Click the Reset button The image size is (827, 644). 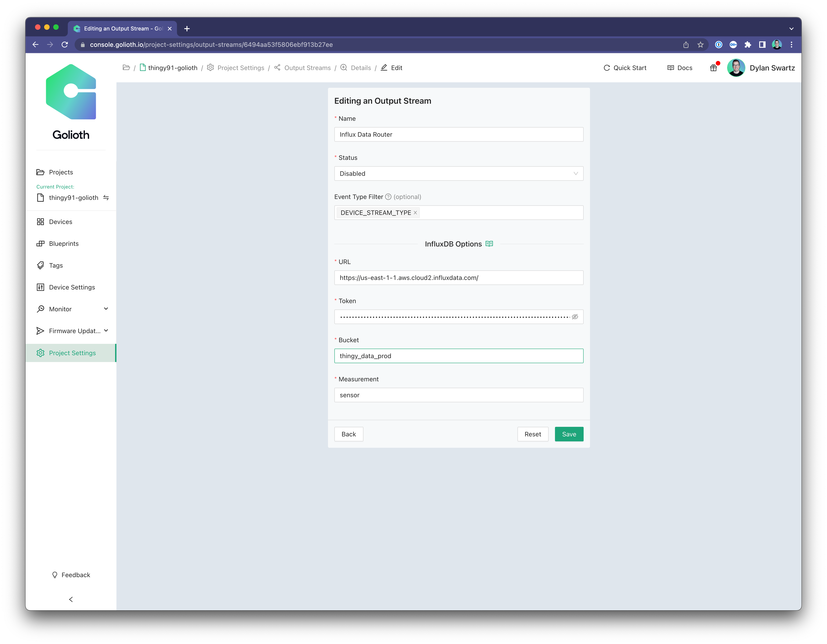tap(532, 434)
